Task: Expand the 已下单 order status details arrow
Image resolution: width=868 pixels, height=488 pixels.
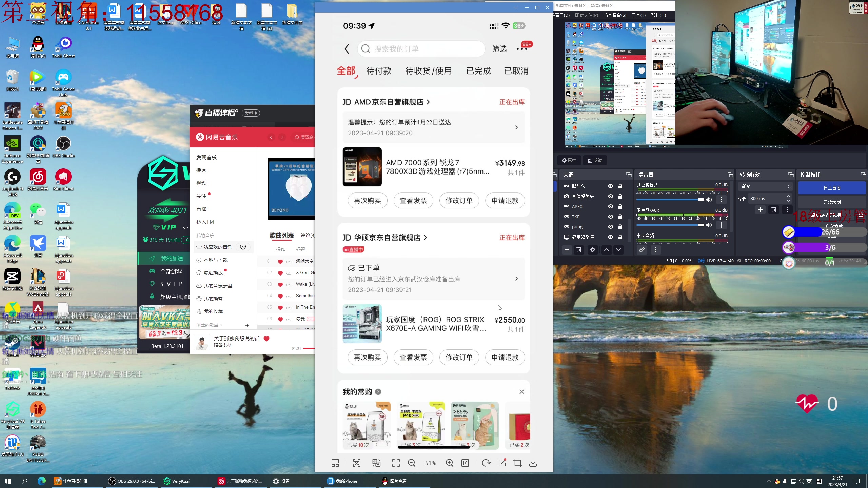Action: click(516, 279)
